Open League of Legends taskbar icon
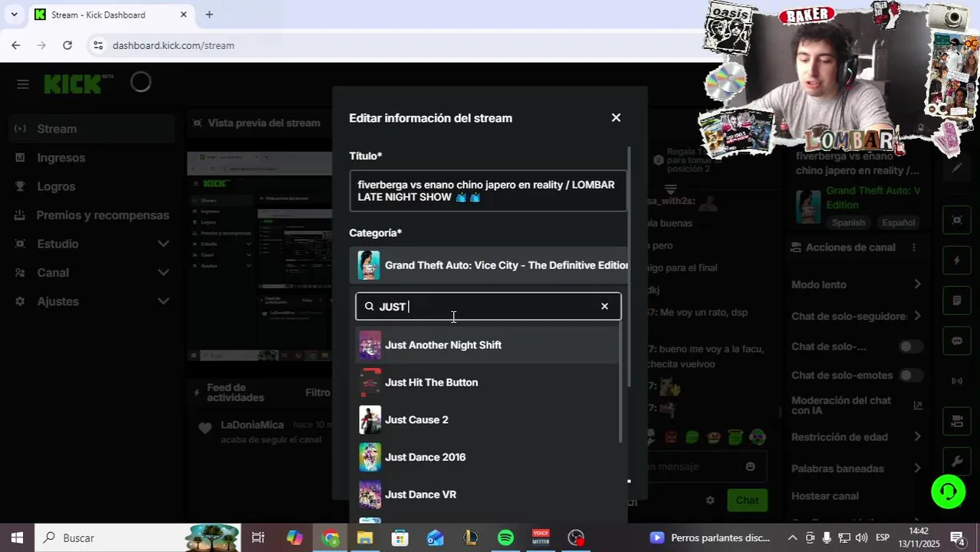The width and height of the screenshot is (980, 552). click(x=470, y=538)
